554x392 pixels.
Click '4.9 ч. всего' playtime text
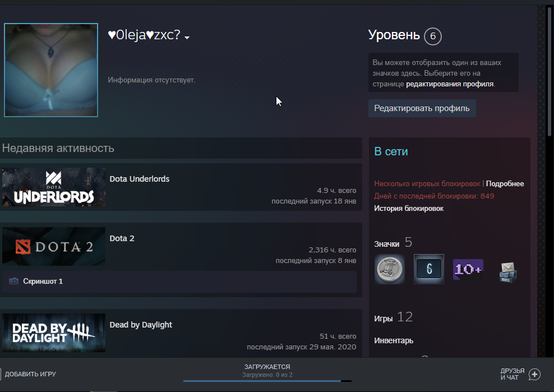pyautogui.click(x=336, y=191)
